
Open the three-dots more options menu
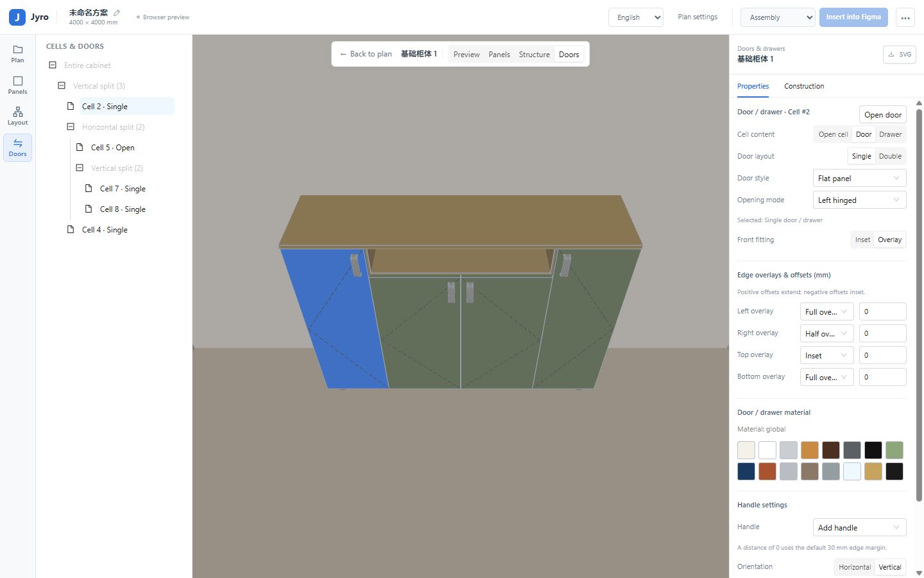[905, 17]
